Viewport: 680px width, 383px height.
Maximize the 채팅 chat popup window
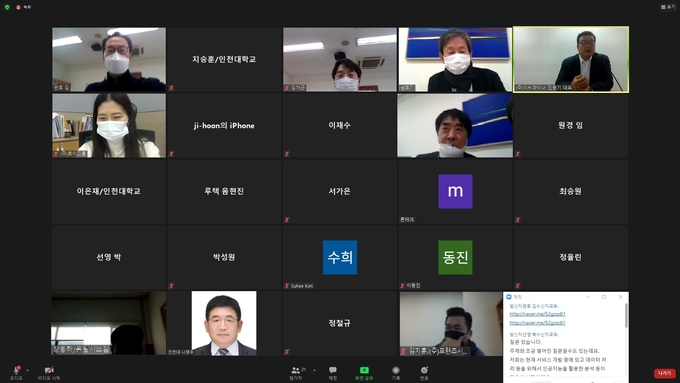pyautogui.click(x=604, y=297)
